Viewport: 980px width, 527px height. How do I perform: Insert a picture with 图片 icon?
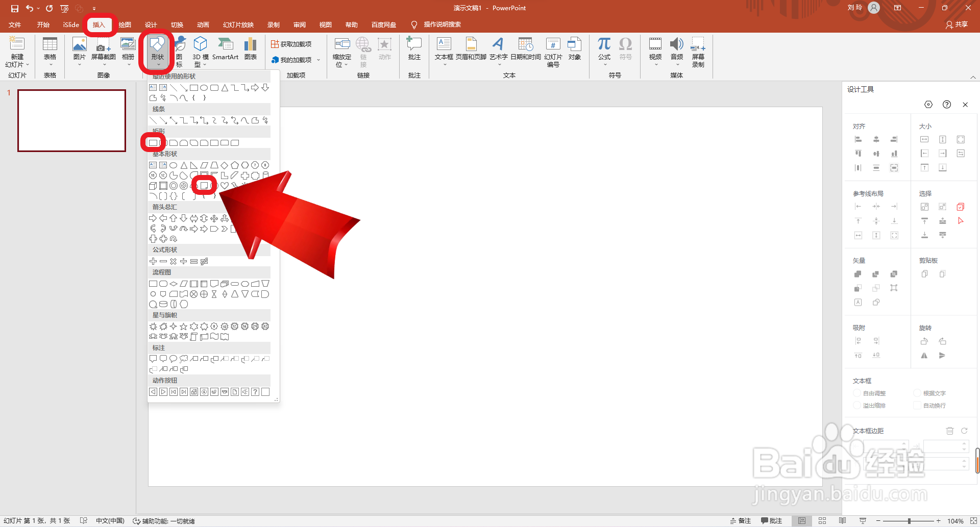click(79, 48)
